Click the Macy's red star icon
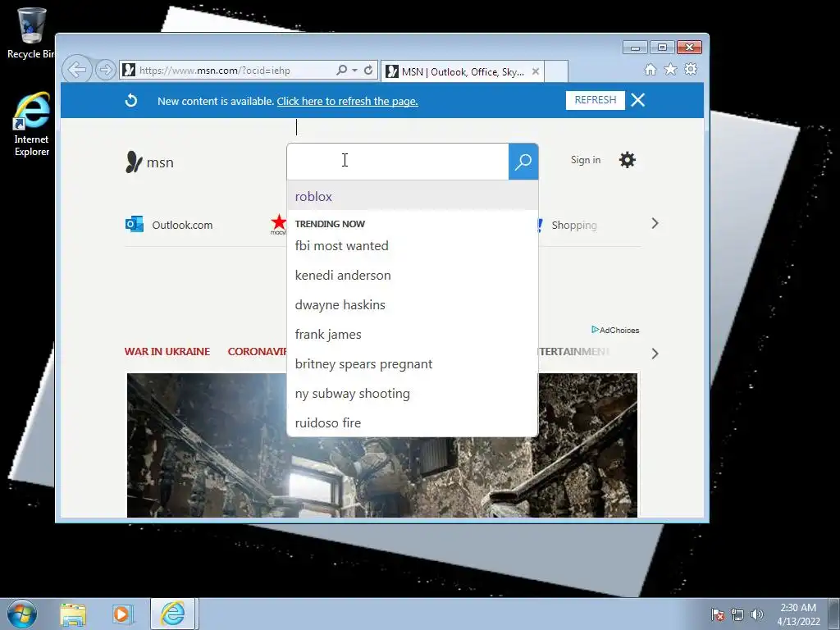Viewport: 840px width, 630px height. click(x=279, y=224)
